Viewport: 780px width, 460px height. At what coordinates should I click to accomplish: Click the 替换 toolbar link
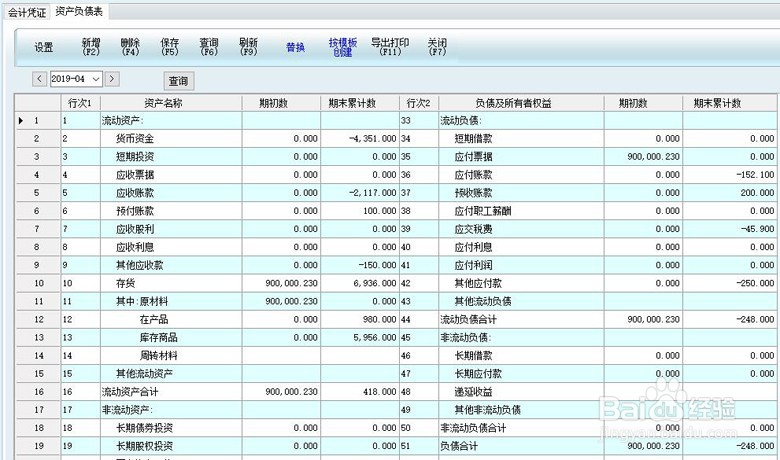[x=295, y=47]
